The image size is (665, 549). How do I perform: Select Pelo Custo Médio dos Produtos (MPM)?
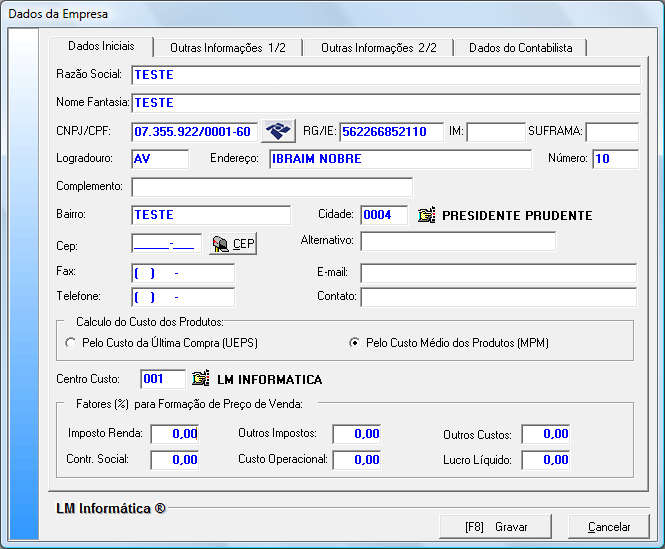coord(354,343)
